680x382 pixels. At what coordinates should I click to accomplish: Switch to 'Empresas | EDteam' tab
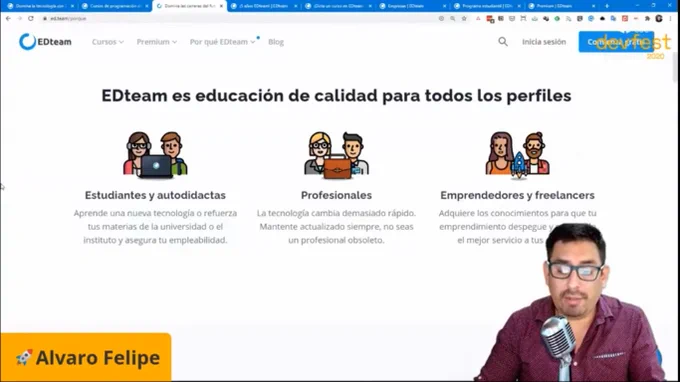pos(412,6)
